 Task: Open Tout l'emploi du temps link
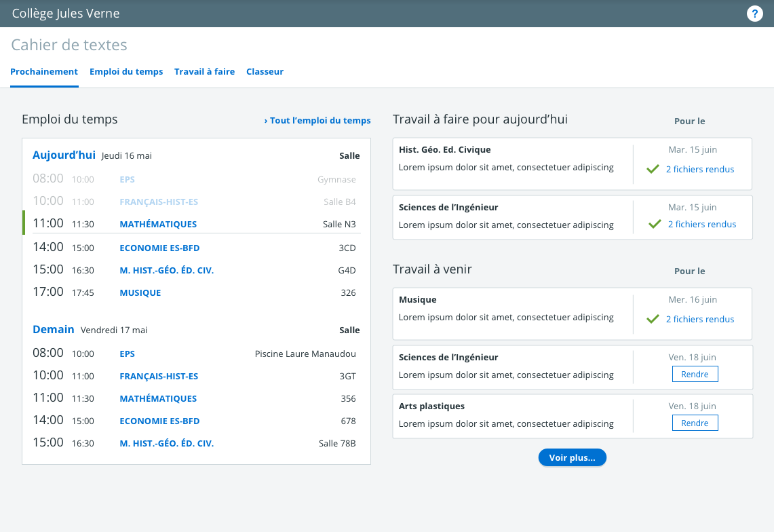pos(317,121)
